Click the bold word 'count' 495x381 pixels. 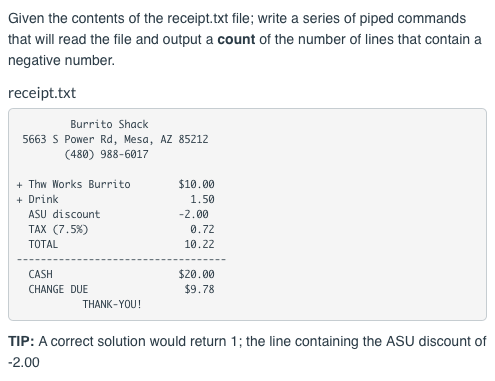click(236, 40)
